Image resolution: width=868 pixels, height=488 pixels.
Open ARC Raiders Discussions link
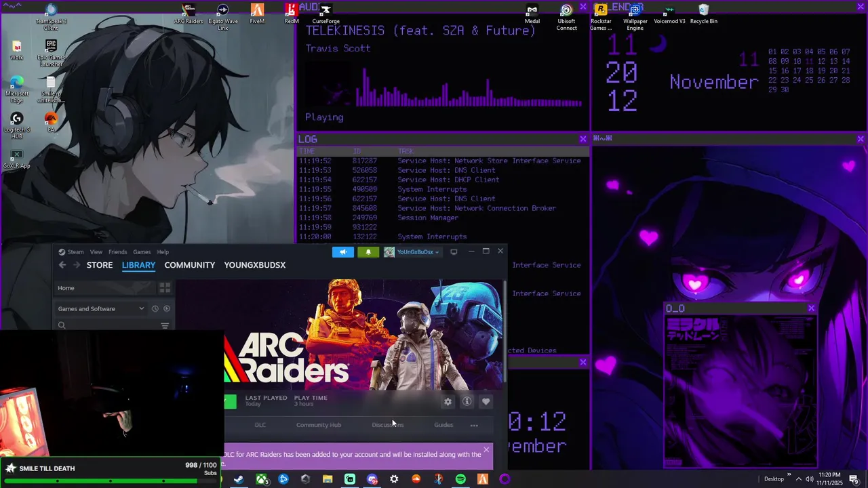point(388,425)
